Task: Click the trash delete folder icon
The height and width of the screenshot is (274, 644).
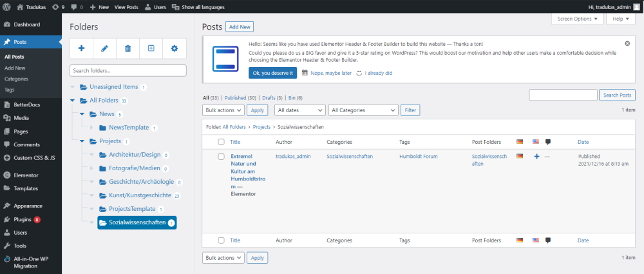Action: coord(128,48)
